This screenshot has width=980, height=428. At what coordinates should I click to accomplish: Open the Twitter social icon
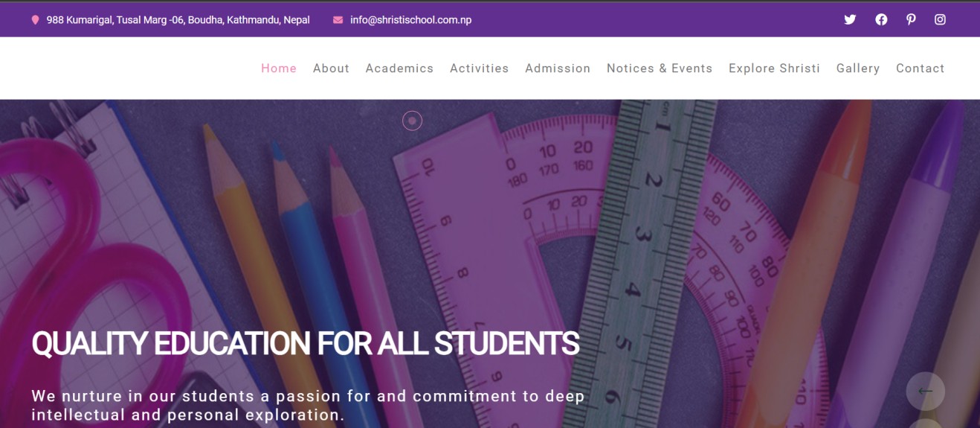tap(850, 20)
